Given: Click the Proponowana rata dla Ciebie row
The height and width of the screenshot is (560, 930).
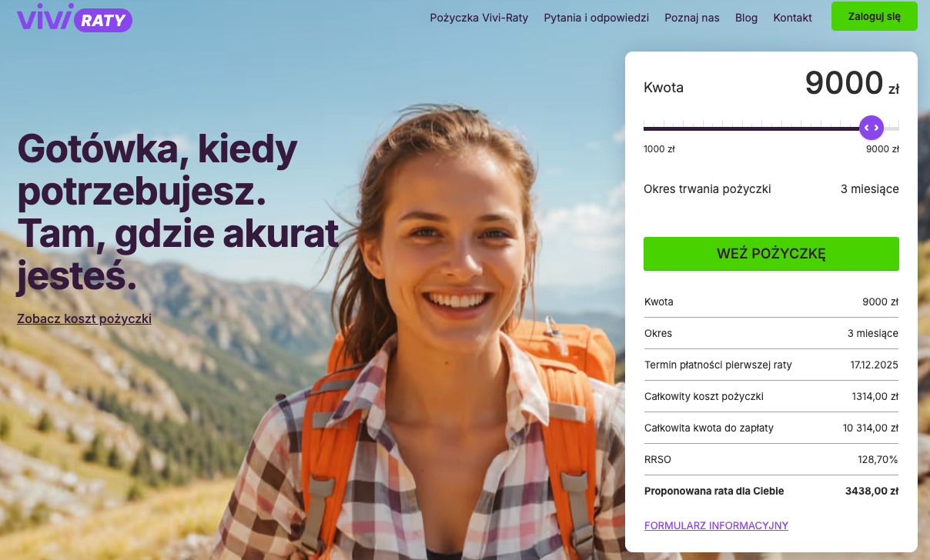Looking at the screenshot, I should pos(771,491).
